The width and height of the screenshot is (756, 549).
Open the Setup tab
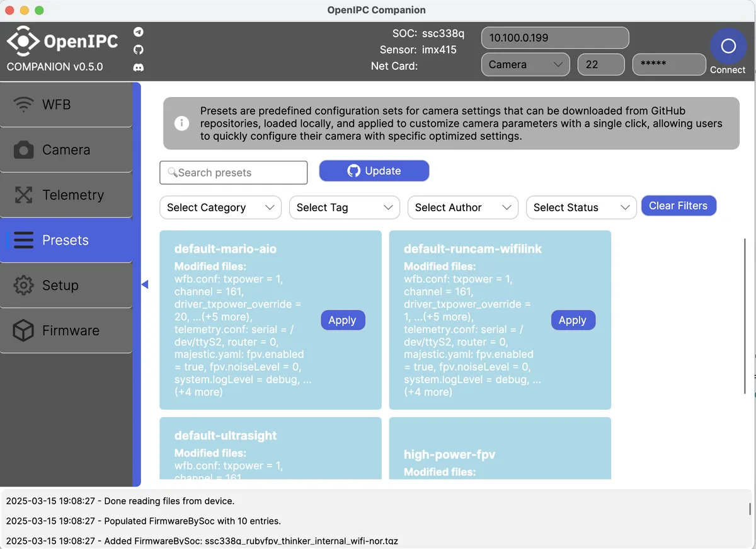pos(66,286)
